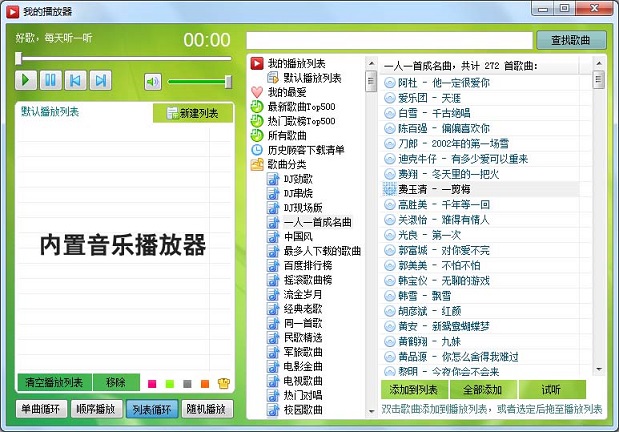The width and height of the screenshot is (619, 432).
Task: Click the 添加到列表 button
Action: 414,390
